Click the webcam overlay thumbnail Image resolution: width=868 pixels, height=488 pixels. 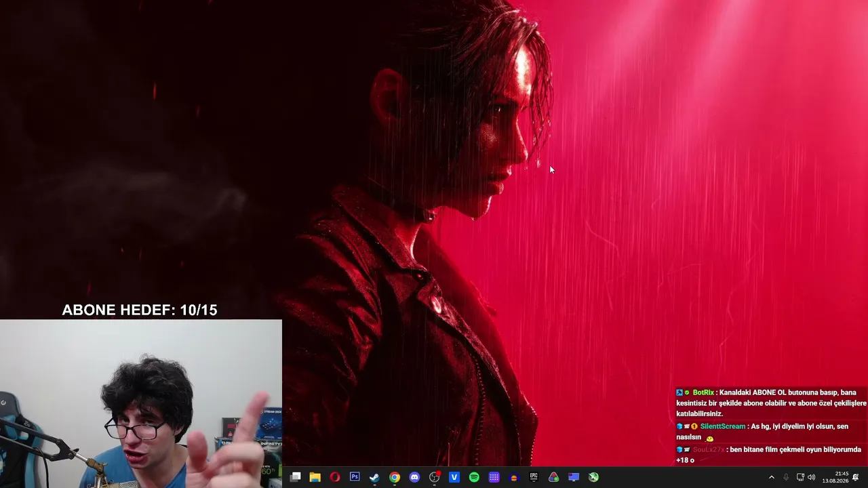tap(141, 404)
